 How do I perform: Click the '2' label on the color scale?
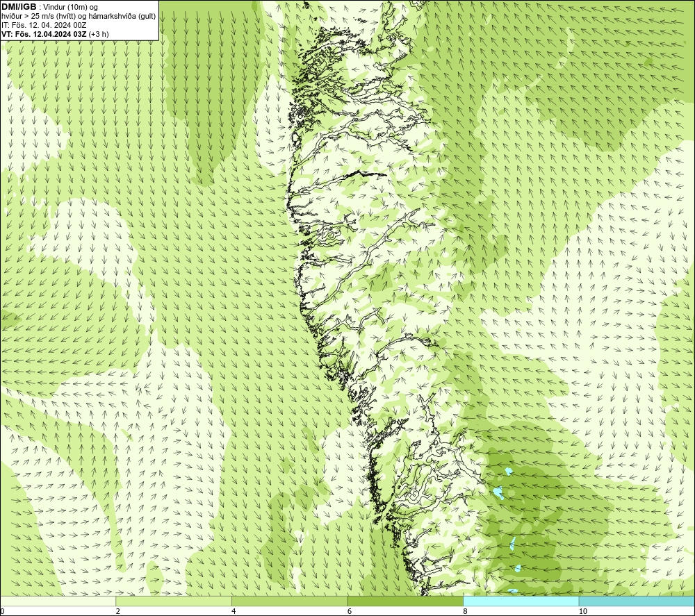(x=117, y=612)
